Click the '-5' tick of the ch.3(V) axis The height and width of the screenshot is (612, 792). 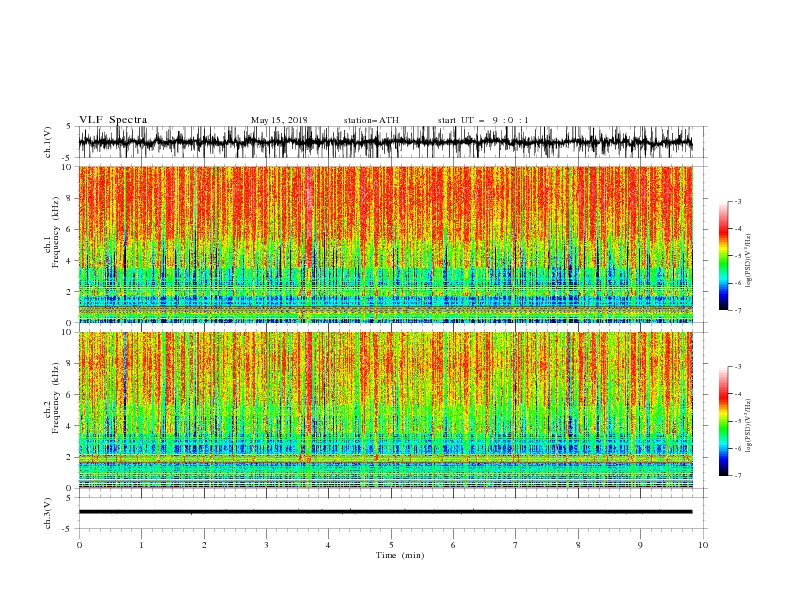point(68,529)
